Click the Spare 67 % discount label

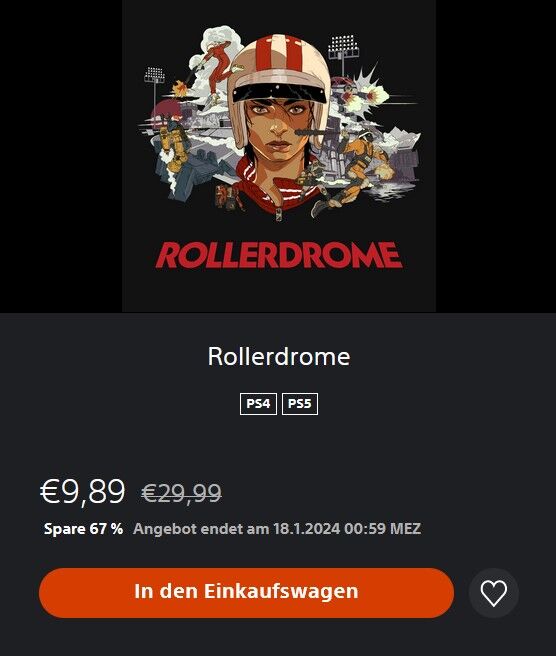pos(84,529)
